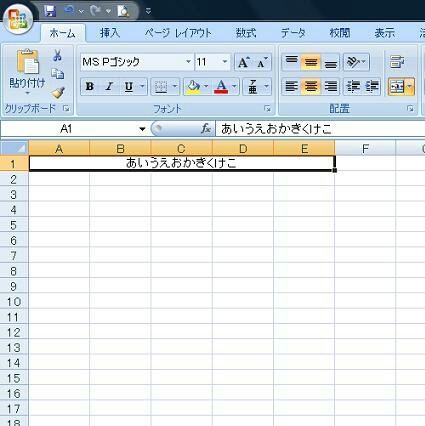Open the Office button menu
This screenshot has height=426, width=425.
pos(19,18)
